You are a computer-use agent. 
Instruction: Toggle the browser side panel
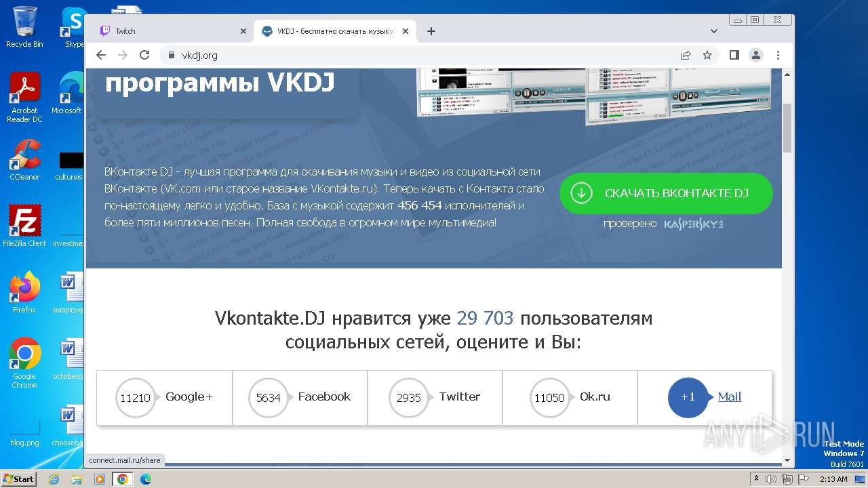[734, 55]
